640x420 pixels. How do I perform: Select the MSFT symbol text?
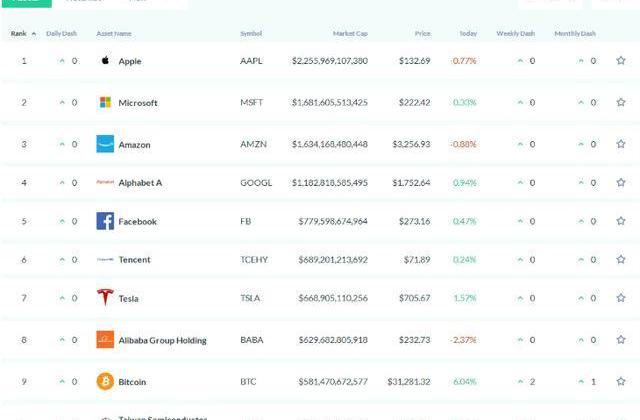(x=251, y=102)
